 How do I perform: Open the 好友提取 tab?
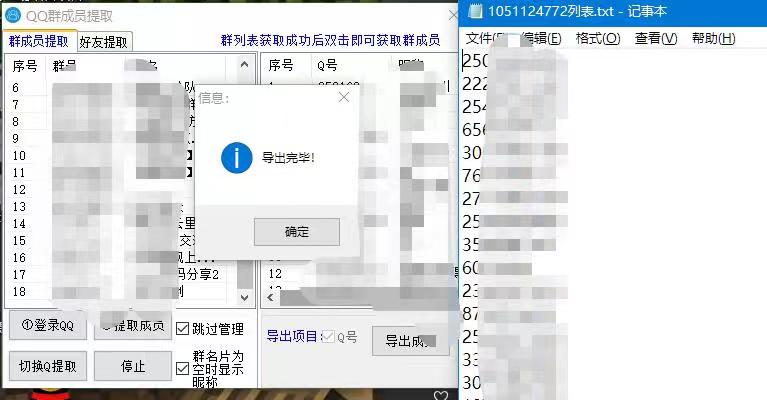[103, 42]
